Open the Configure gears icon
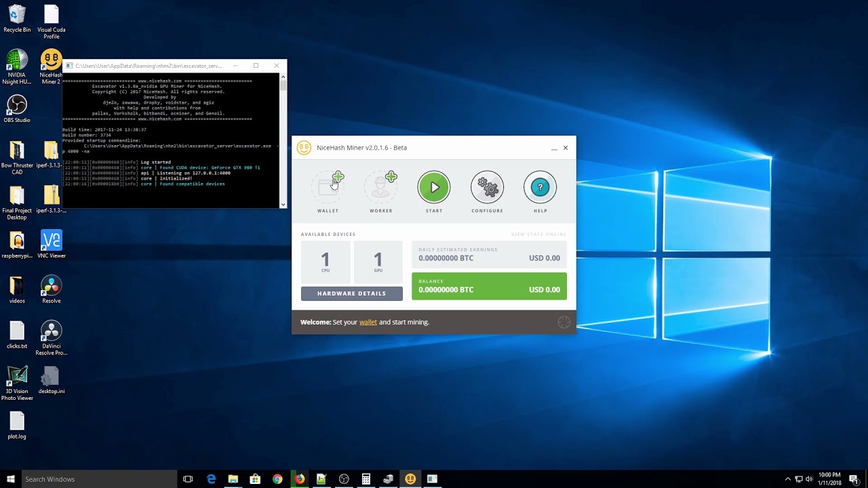Image resolution: width=868 pixels, height=488 pixels. [x=487, y=188]
